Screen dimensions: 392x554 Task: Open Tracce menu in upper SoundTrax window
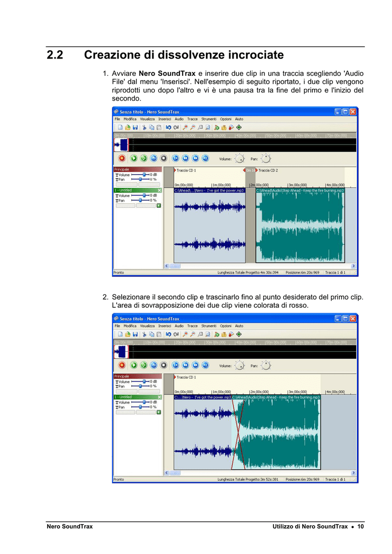[192, 119]
